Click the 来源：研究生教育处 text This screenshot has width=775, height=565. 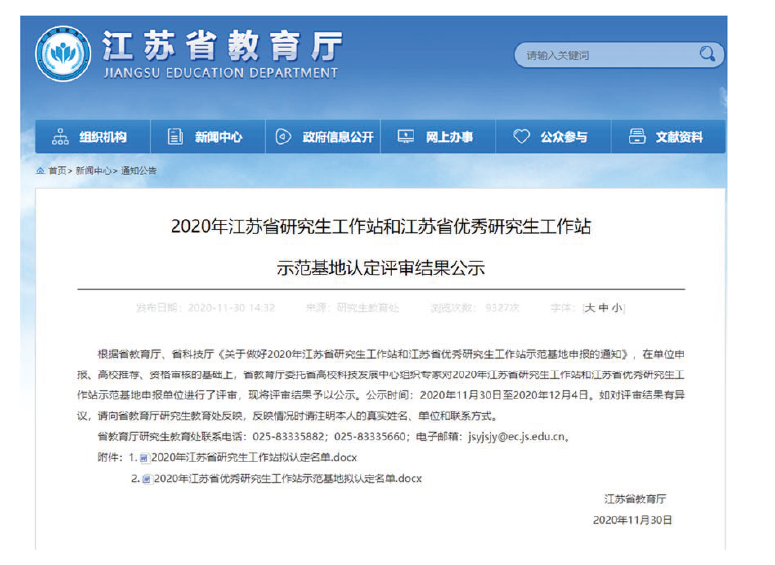coord(352,308)
